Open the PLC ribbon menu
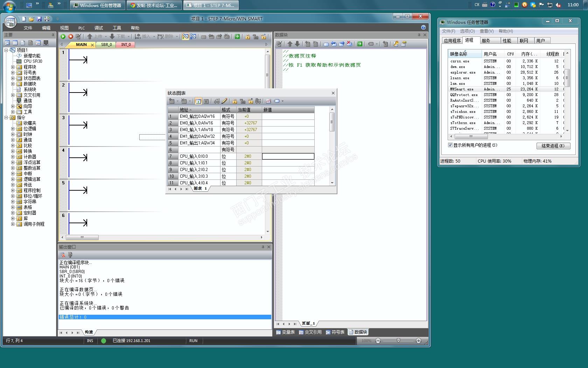This screenshot has height=368, width=588. [x=82, y=28]
